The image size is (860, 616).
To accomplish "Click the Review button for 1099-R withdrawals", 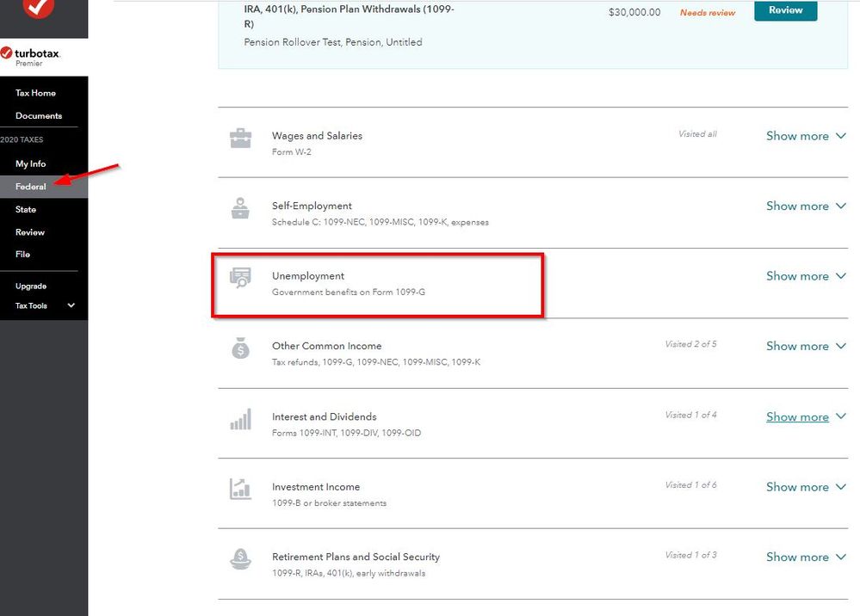I will tap(785, 10).
